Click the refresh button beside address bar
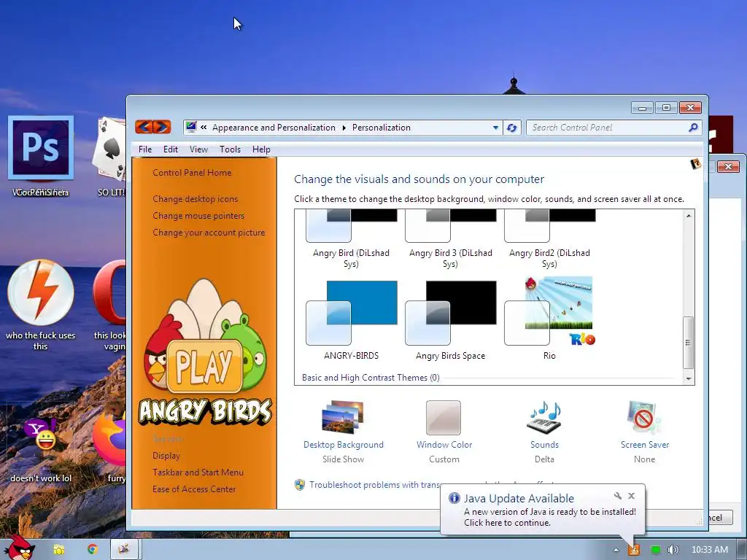Viewport: 747px width, 560px height. [x=512, y=128]
